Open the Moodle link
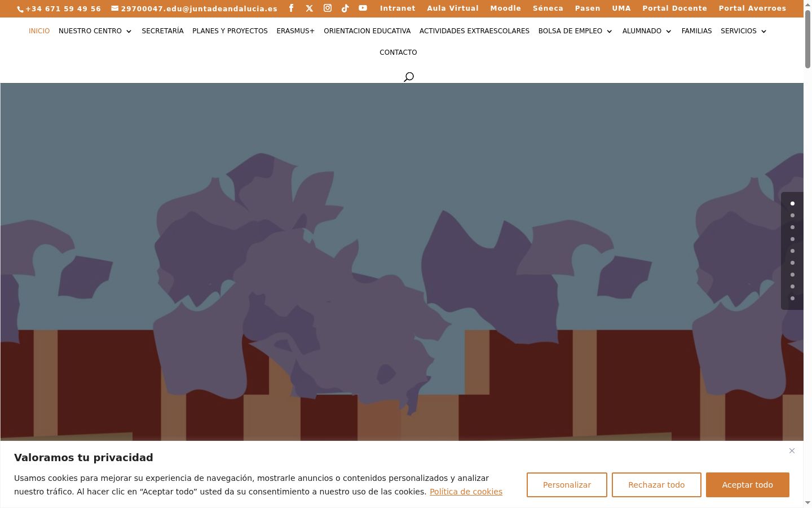 [x=506, y=8]
